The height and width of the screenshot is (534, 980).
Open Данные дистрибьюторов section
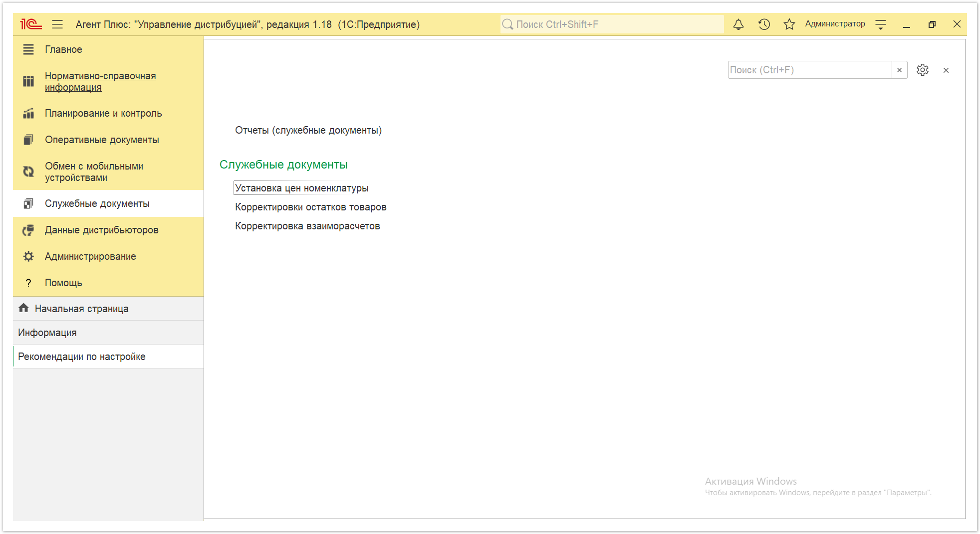coord(102,230)
